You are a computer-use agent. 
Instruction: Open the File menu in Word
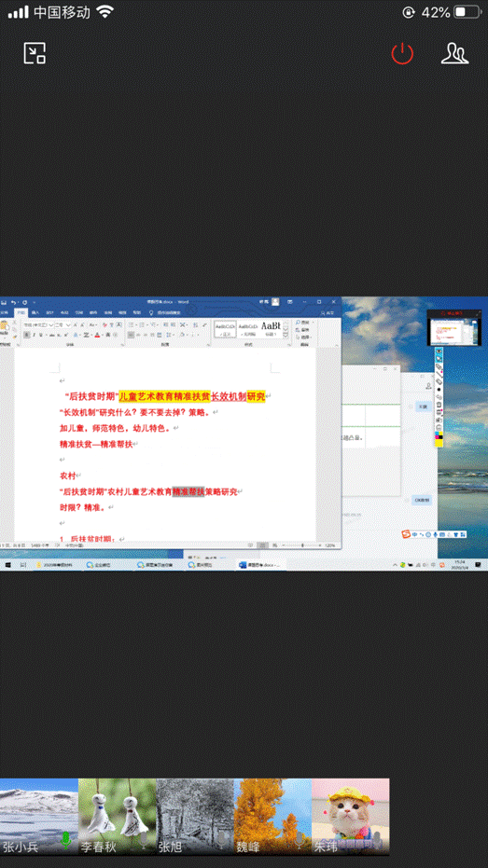tap(6, 312)
